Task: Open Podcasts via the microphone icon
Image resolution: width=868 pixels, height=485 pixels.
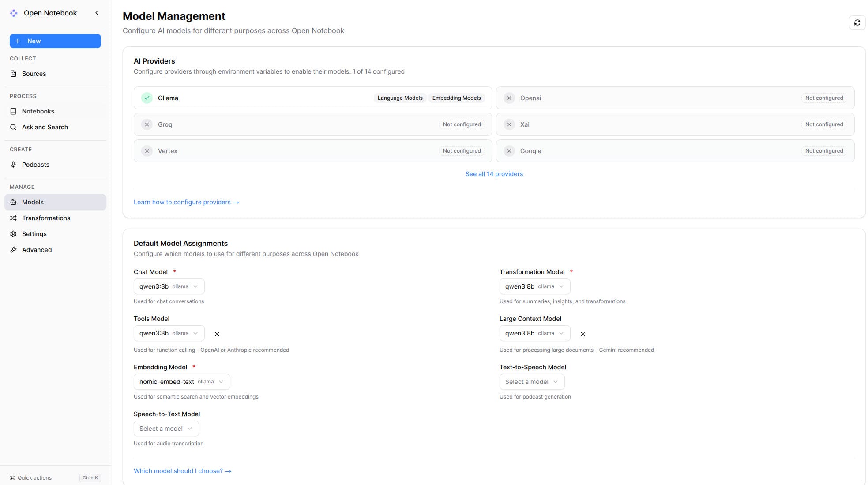Action: tap(13, 165)
